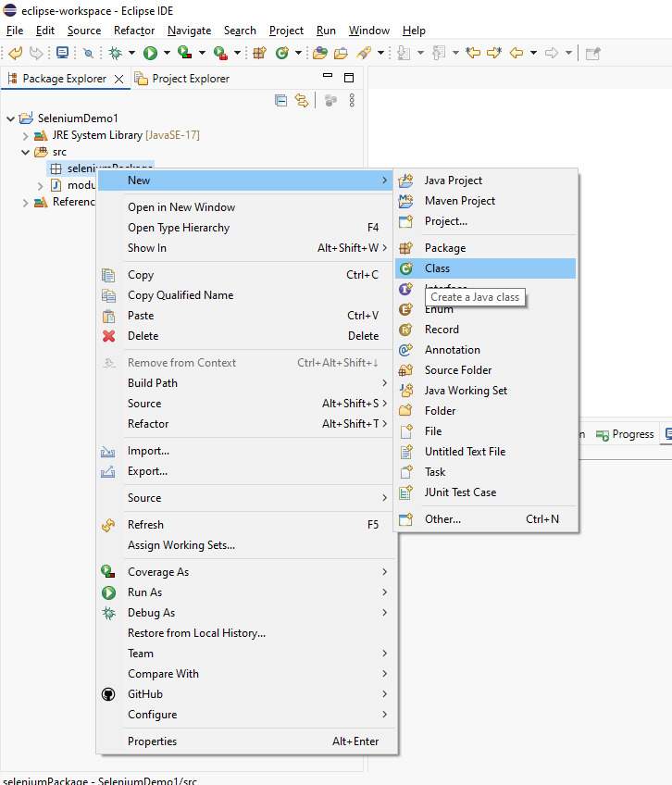Maximize the Package Explorer view

[x=349, y=78]
